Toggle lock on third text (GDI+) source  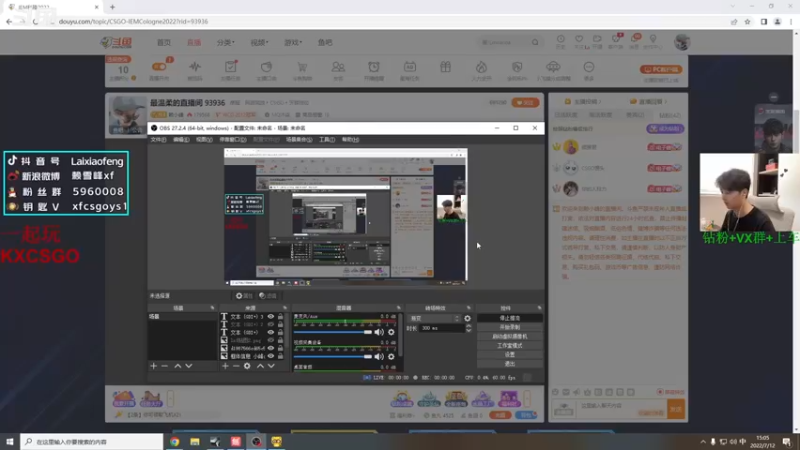pyautogui.click(x=280, y=333)
